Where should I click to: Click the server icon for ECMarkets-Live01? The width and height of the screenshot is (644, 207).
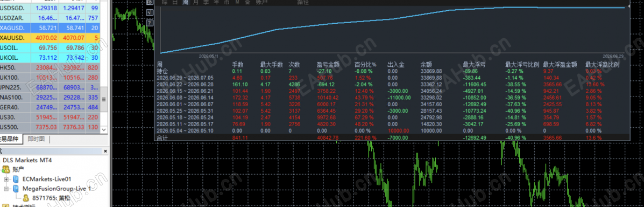click(16, 179)
